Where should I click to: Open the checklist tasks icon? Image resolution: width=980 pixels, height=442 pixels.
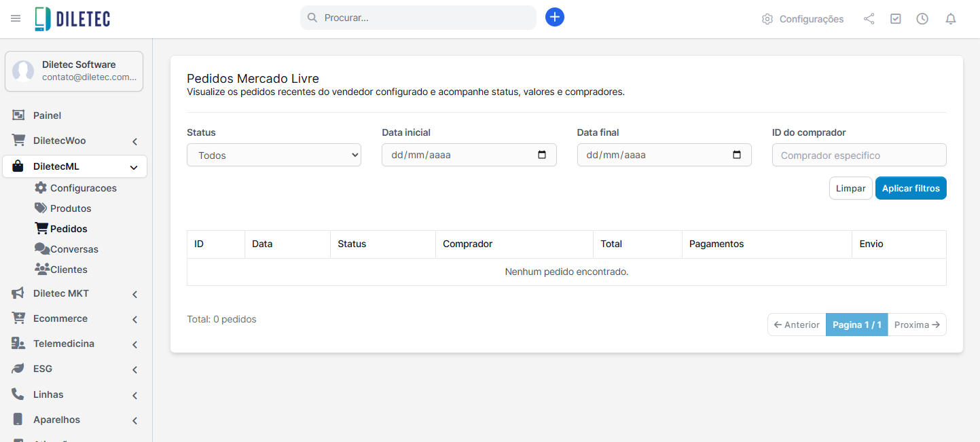coord(896,19)
